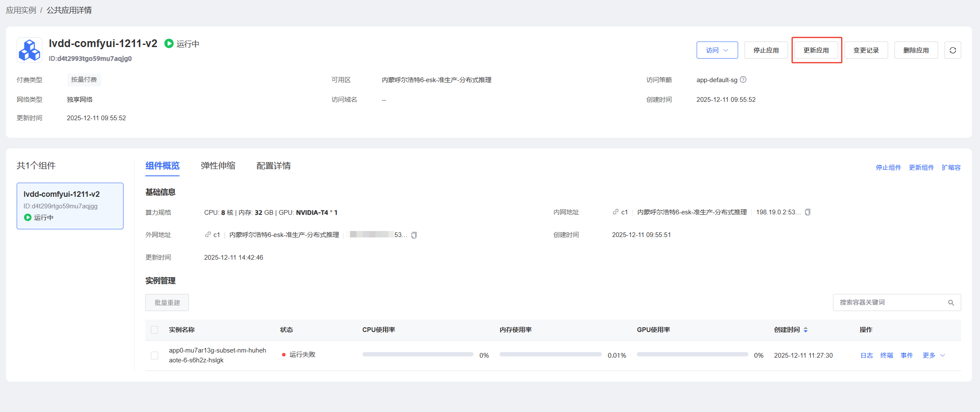Expand the 更多 actions dropdown
980x412 pixels.
click(x=933, y=356)
